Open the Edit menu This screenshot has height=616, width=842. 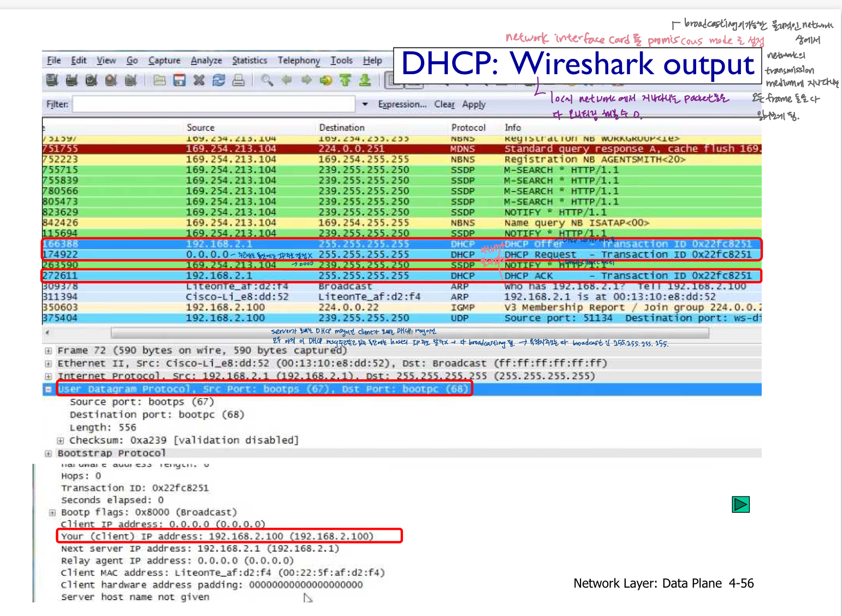pyautogui.click(x=79, y=61)
